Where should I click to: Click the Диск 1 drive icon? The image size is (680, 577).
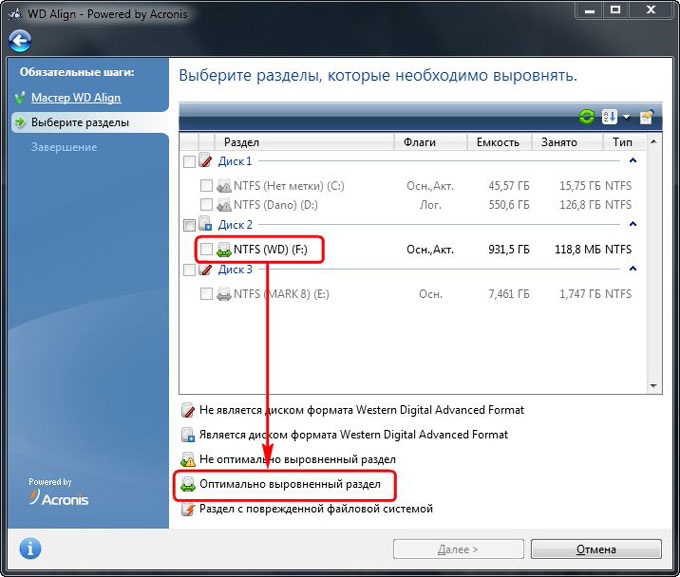(x=205, y=161)
